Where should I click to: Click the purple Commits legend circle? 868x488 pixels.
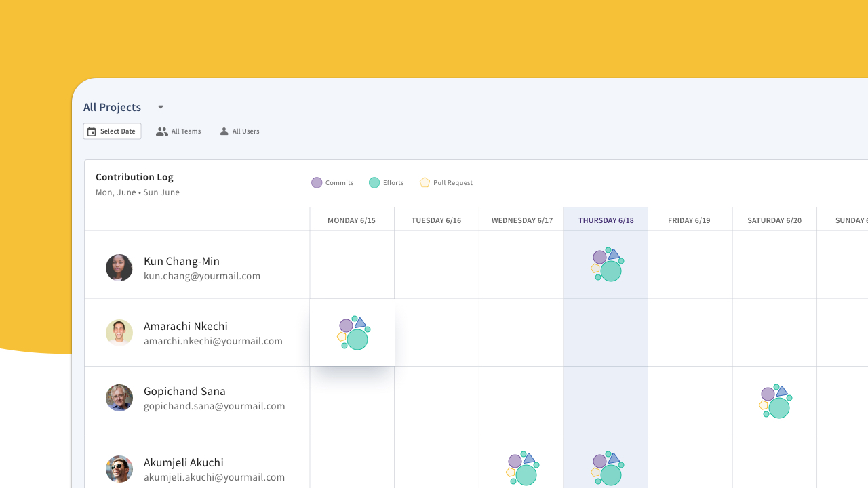[317, 182]
